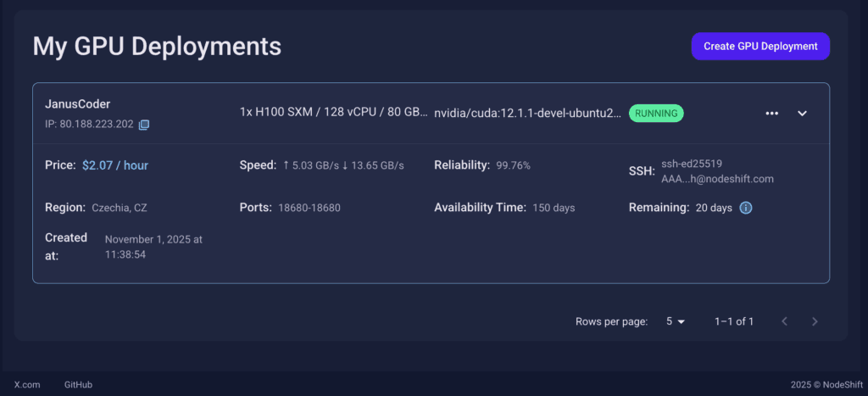
Task: Open the GitHub footer link
Action: pyautogui.click(x=78, y=384)
